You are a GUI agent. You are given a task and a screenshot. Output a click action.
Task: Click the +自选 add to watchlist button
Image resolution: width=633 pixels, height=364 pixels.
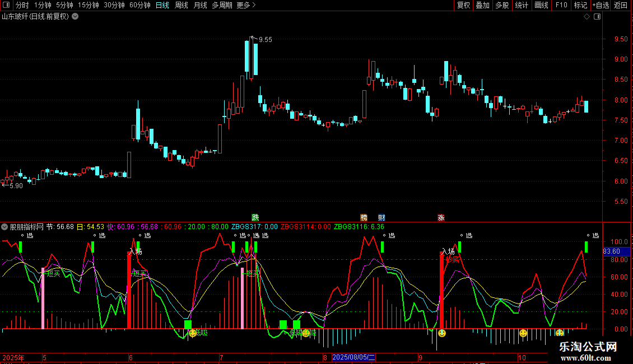pyautogui.click(x=601, y=6)
